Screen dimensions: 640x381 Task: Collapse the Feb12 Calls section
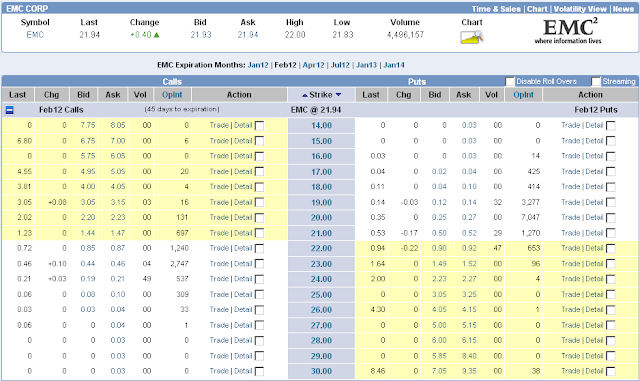coord(10,110)
